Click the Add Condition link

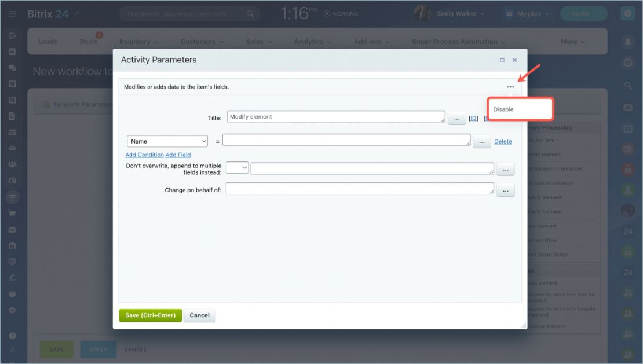click(x=144, y=155)
